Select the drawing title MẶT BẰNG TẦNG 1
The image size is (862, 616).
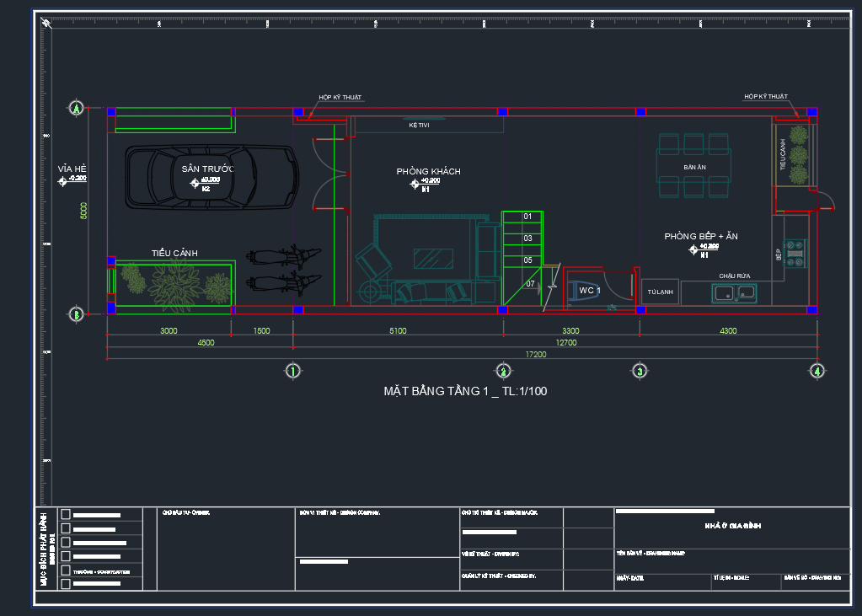(x=465, y=391)
